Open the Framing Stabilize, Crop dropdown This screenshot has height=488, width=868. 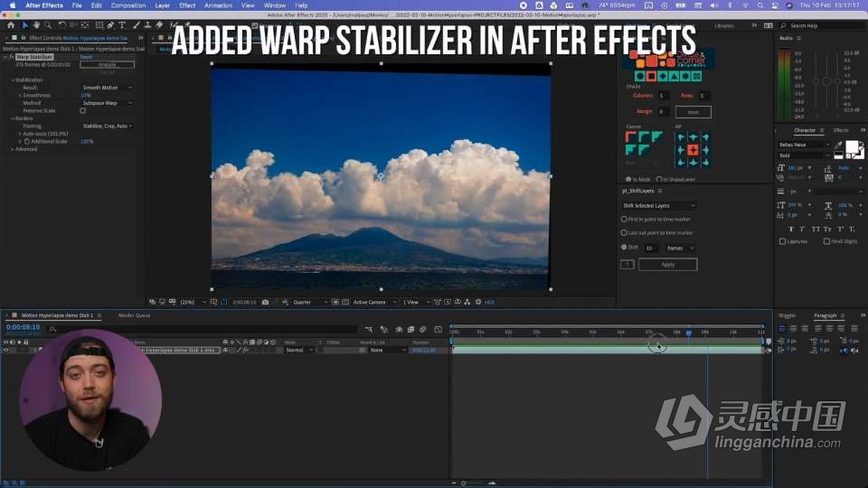[108, 127]
